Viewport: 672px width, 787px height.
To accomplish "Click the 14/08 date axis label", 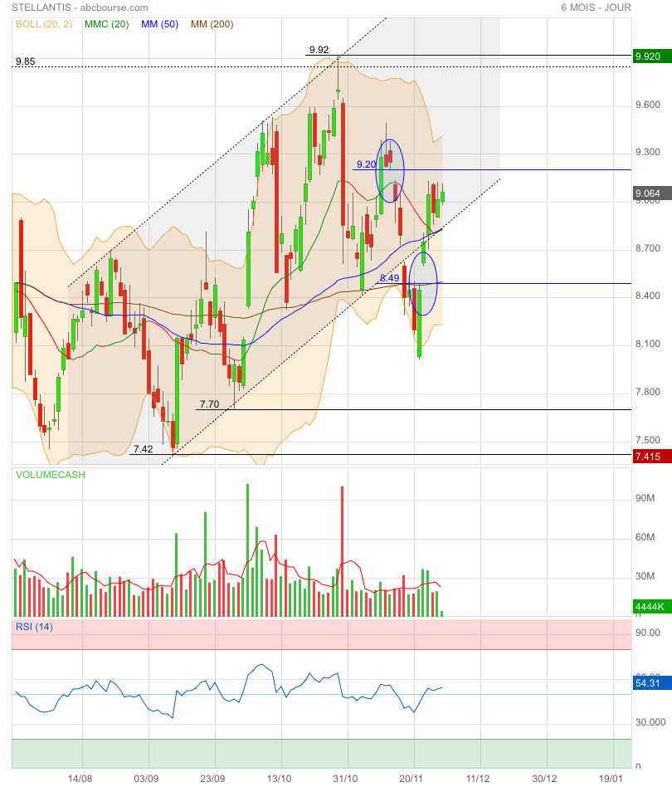I will pyautogui.click(x=80, y=779).
